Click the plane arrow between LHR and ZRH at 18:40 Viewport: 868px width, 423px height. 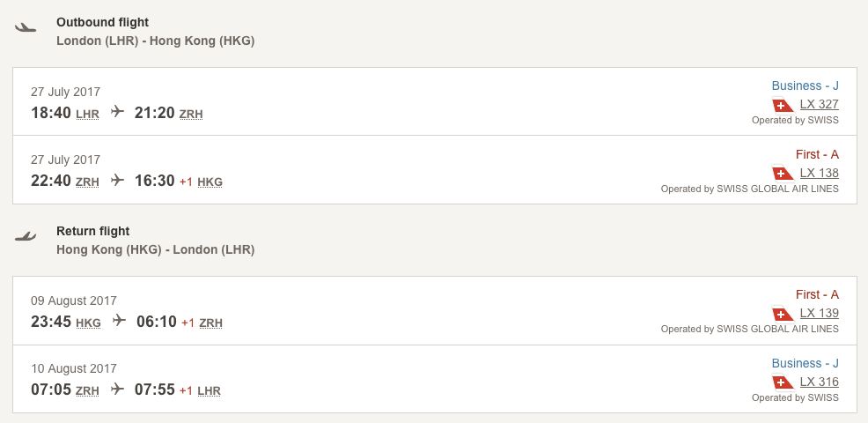click(x=117, y=111)
